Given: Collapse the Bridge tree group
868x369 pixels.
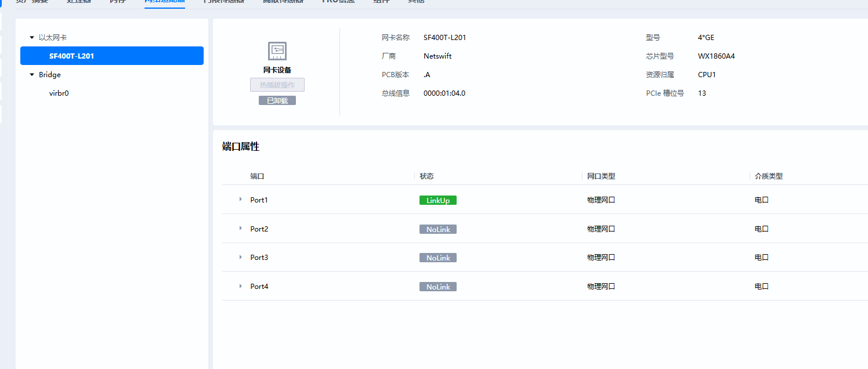Looking at the screenshot, I should click(x=32, y=75).
